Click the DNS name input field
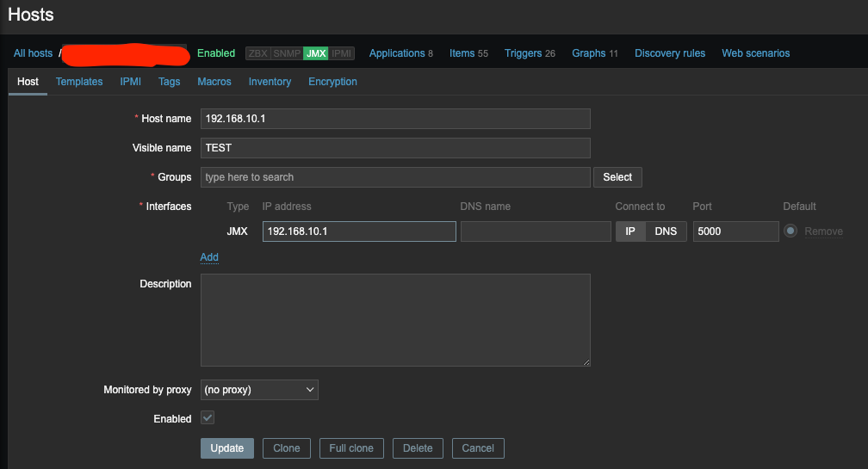This screenshot has width=868, height=469. tap(536, 231)
